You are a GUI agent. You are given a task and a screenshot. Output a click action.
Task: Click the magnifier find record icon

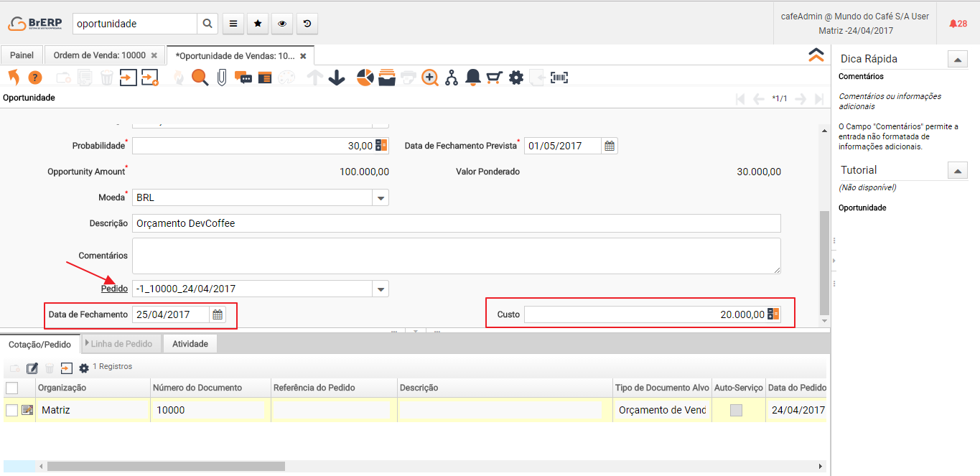[x=200, y=78]
